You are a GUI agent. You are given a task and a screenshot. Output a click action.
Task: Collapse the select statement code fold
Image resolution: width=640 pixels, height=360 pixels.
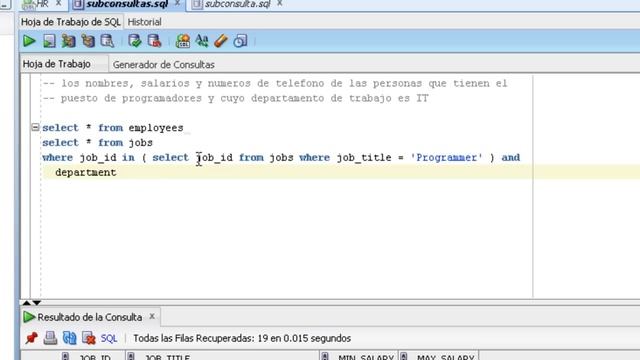36,127
